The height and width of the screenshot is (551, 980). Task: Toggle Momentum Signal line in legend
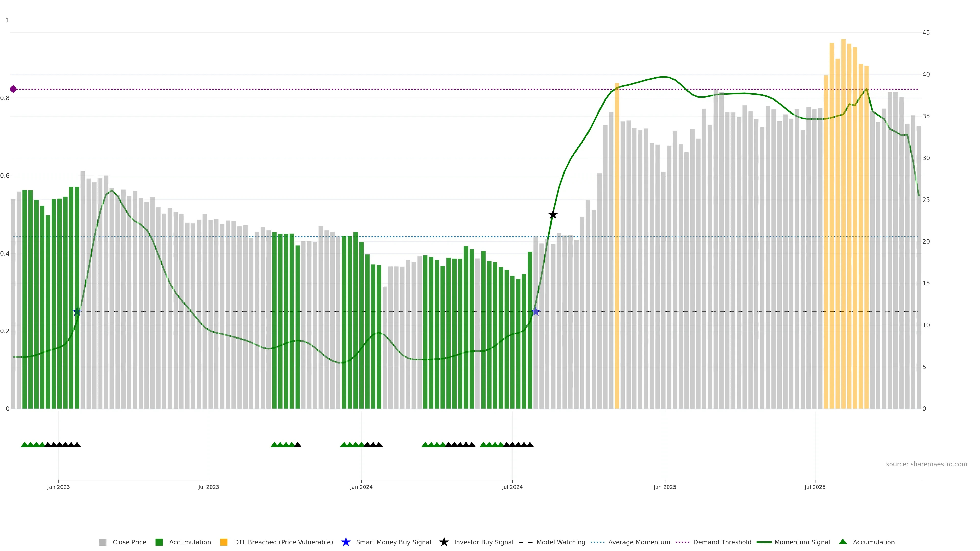(x=802, y=542)
